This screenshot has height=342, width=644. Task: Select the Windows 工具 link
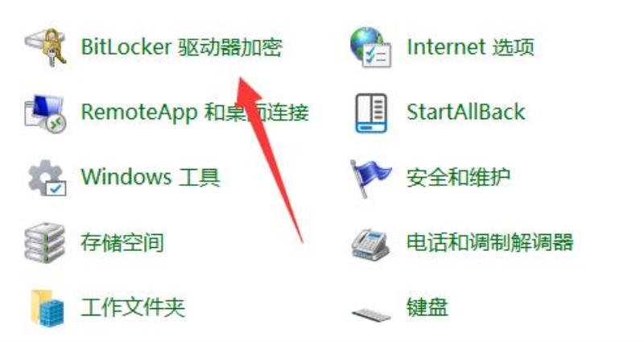tap(151, 177)
